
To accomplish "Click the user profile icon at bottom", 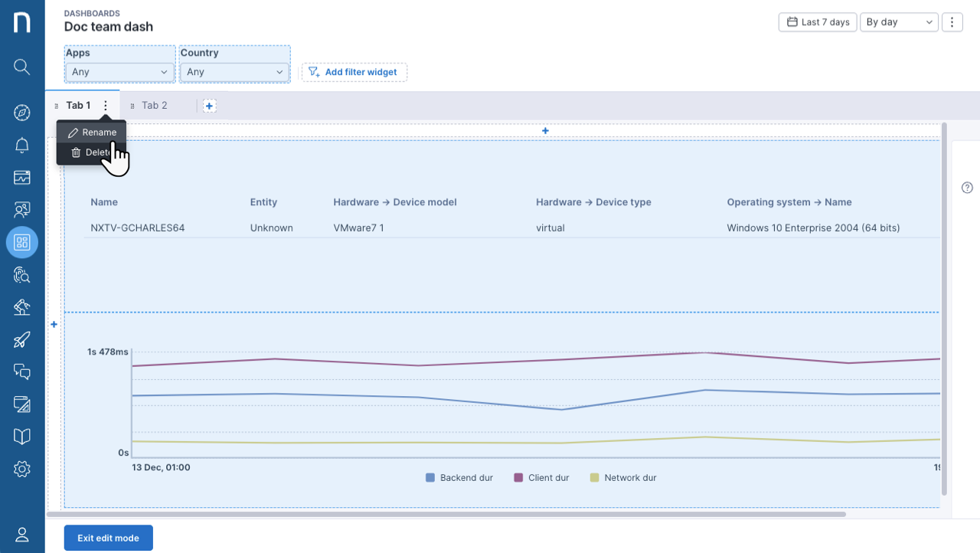I will [22, 535].
